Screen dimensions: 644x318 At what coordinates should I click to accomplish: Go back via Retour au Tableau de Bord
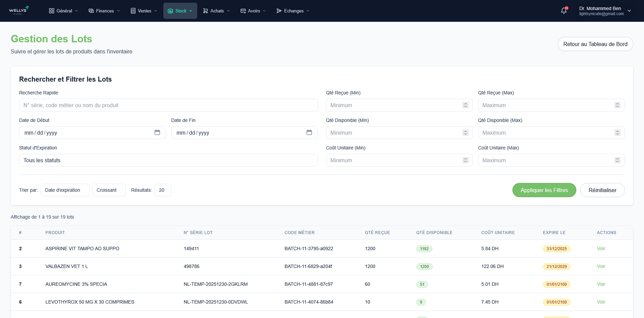tap(595, 44)
